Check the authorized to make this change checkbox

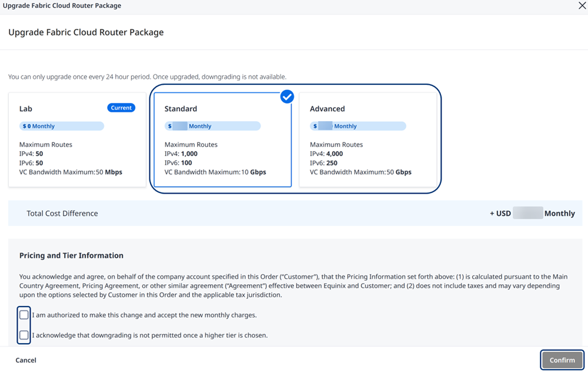(24, 315)
